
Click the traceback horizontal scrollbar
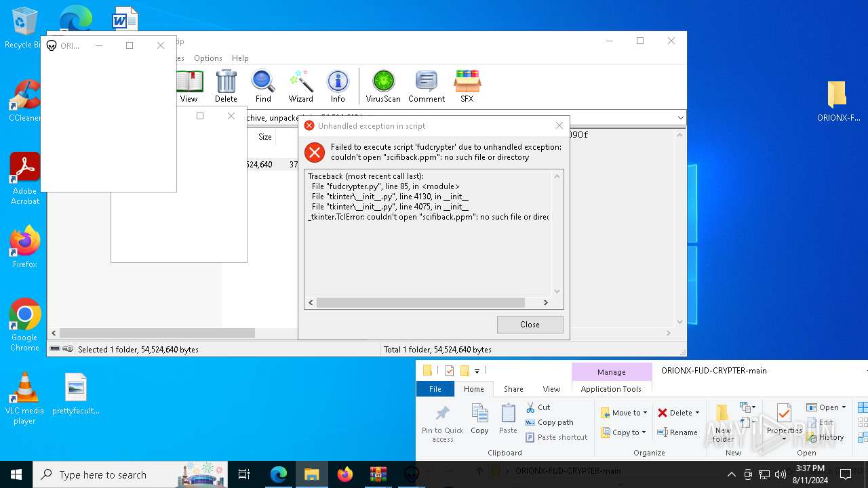pyautogui.click(x=420, y=302)
